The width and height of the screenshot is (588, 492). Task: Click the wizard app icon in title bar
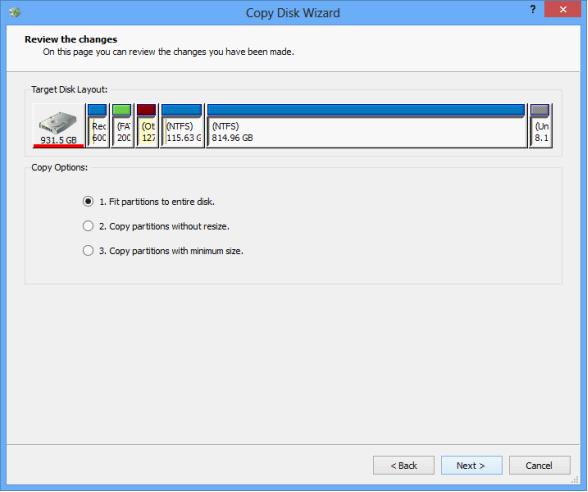pyautogui.click(x=15, y=12)
